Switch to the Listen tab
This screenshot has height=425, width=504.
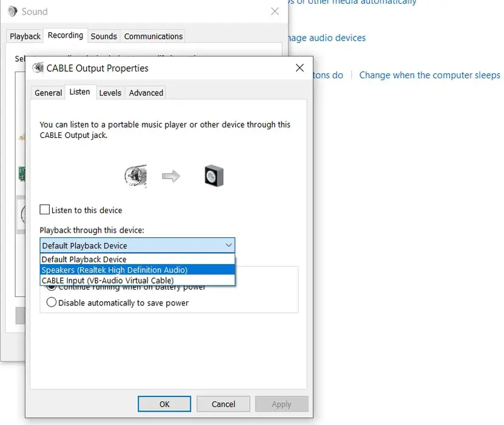click(80, 92)
